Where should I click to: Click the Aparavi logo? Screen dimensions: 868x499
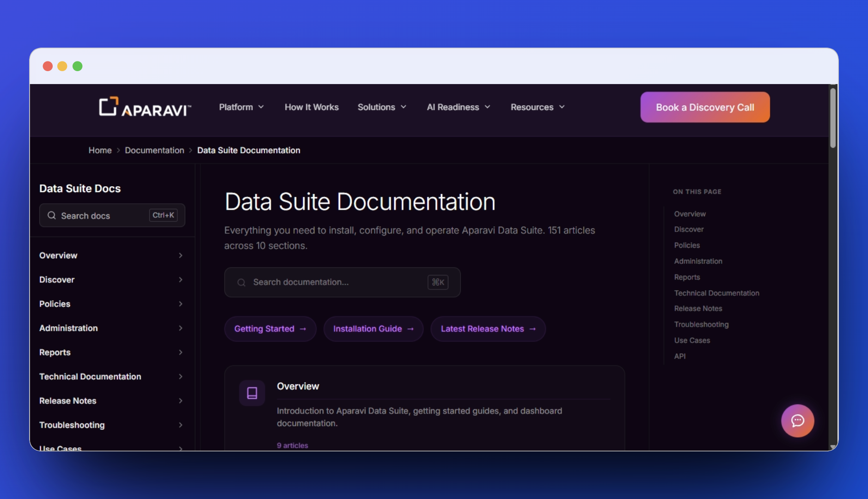(x=145, y=107)
